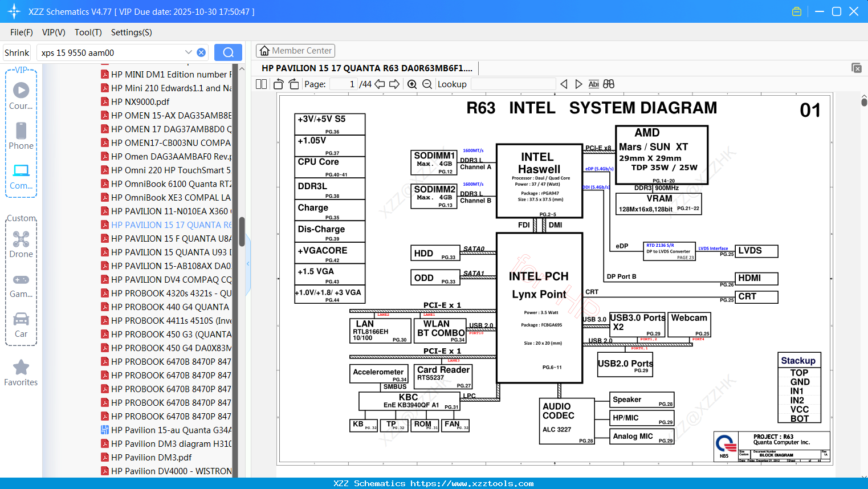The height and width of the screenshot is (489, 868).
Task: Open HP Omni 220 HP TouchSmart file
Action: tap(166, 170)
